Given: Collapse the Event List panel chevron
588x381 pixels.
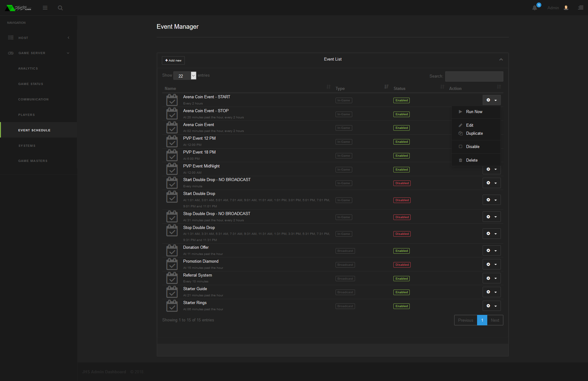Looking at the screenshot, I should tap(501, 59).
